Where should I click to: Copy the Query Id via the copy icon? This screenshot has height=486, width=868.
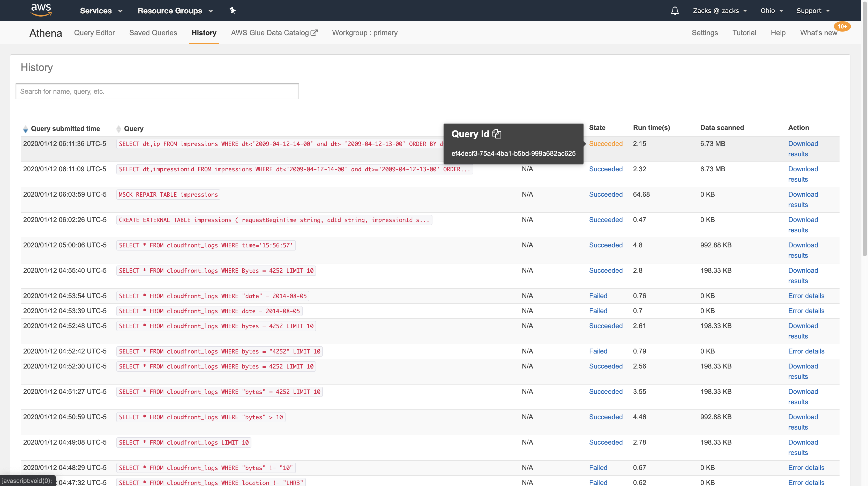[497, 134]
